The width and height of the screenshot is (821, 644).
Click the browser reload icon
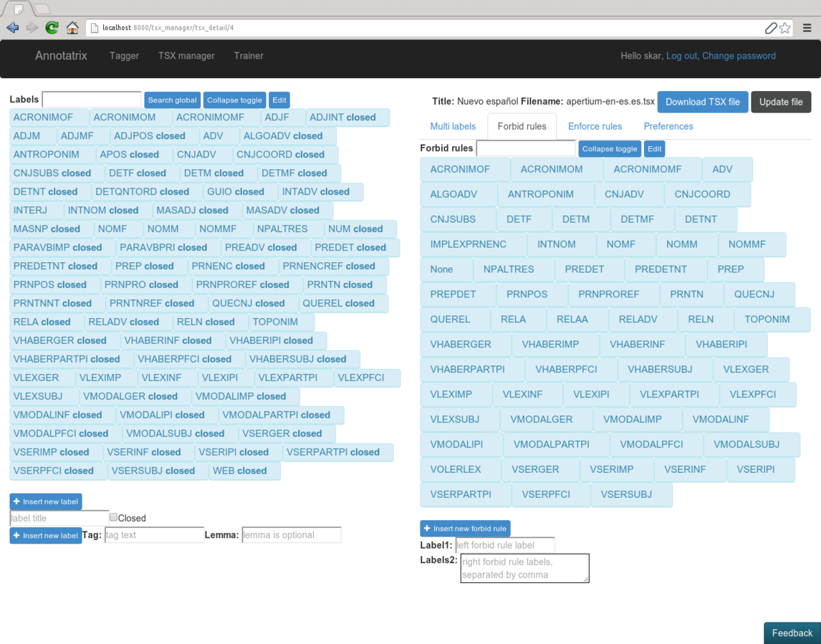(52, 28)
